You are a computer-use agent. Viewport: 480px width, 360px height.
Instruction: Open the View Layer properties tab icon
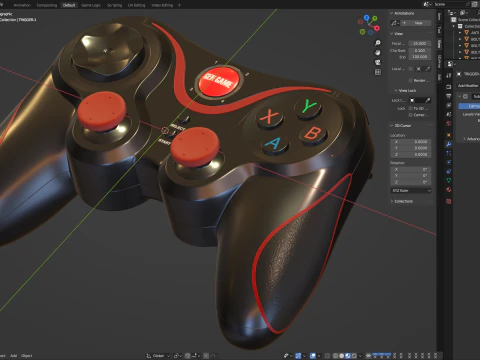click(449, 105)
